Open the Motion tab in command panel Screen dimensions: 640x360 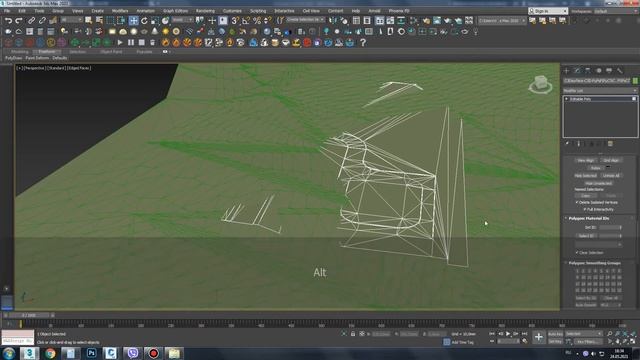click(x=598, y=71)
